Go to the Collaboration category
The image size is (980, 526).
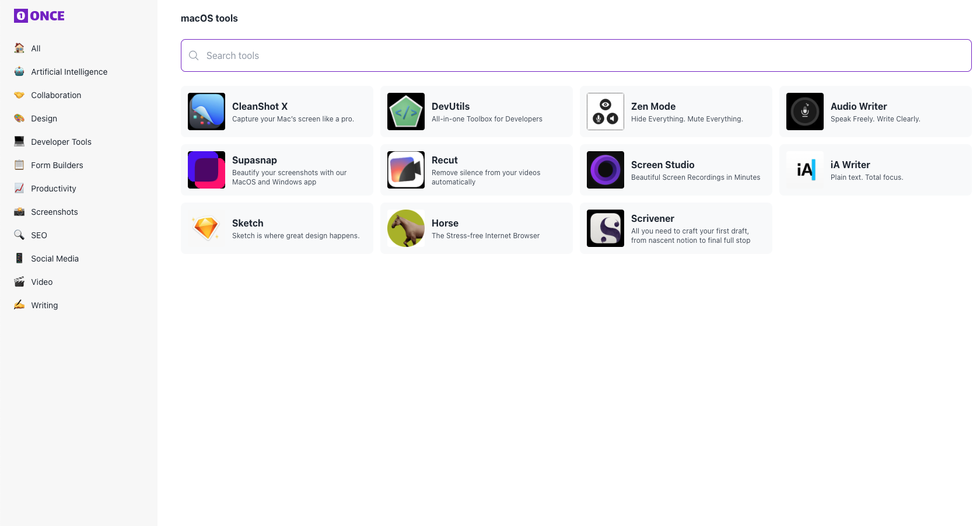click(56, 95)
